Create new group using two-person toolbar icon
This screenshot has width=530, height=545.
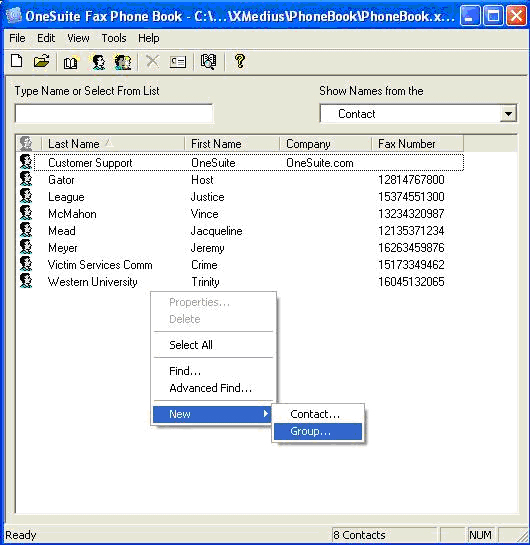(123, 62)
